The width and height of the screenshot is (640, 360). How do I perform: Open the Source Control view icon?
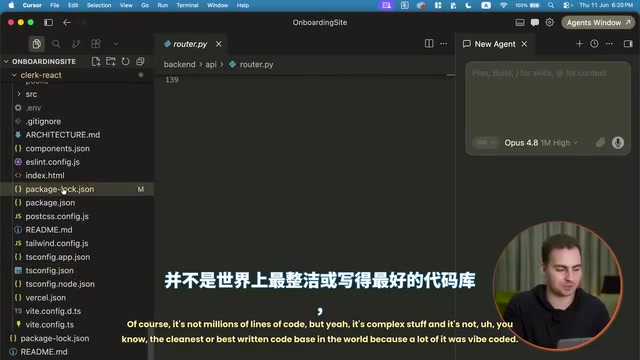pyautogui.click(x=76, y=44)
